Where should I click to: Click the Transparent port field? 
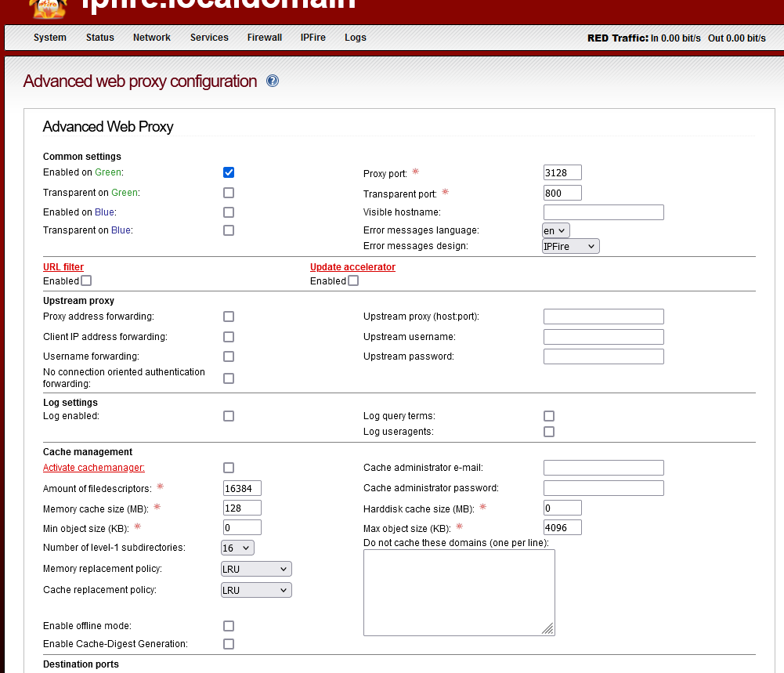(562, 193)
